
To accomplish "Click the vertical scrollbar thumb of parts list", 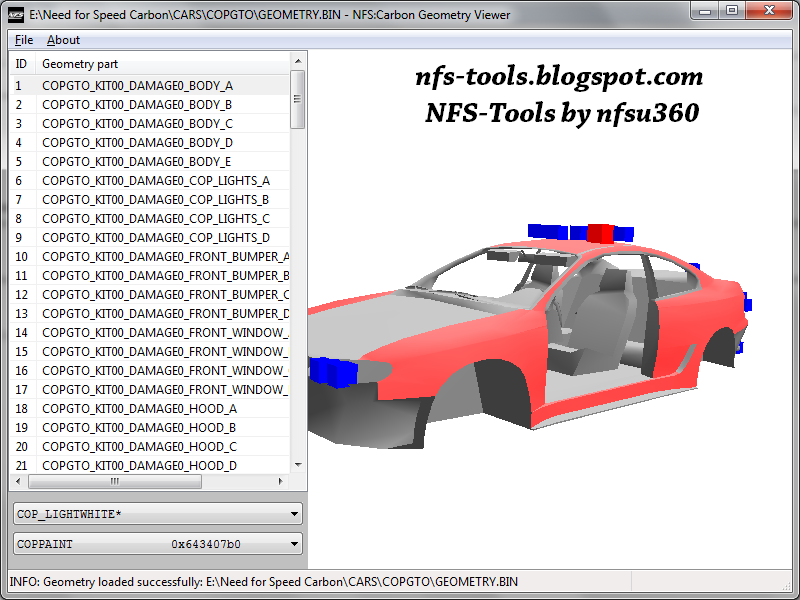I will click(297, 99).
